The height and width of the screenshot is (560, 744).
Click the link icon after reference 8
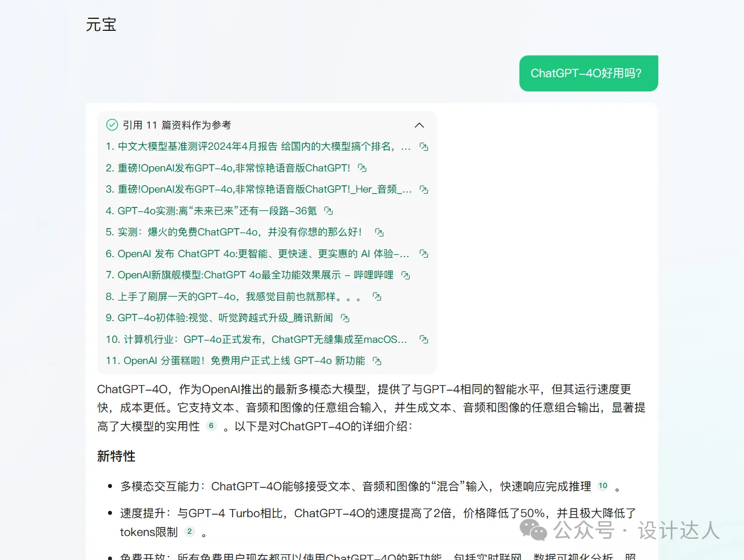point(376,296)
